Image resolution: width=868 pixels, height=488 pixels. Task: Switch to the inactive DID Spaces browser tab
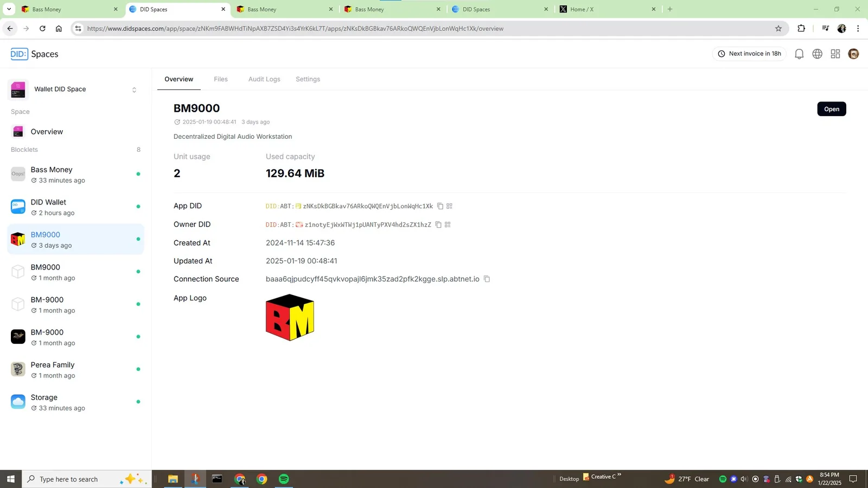click(500, 9)
